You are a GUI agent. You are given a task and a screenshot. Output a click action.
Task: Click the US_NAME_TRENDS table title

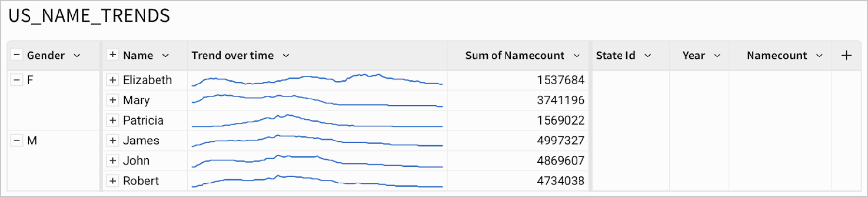89,16
